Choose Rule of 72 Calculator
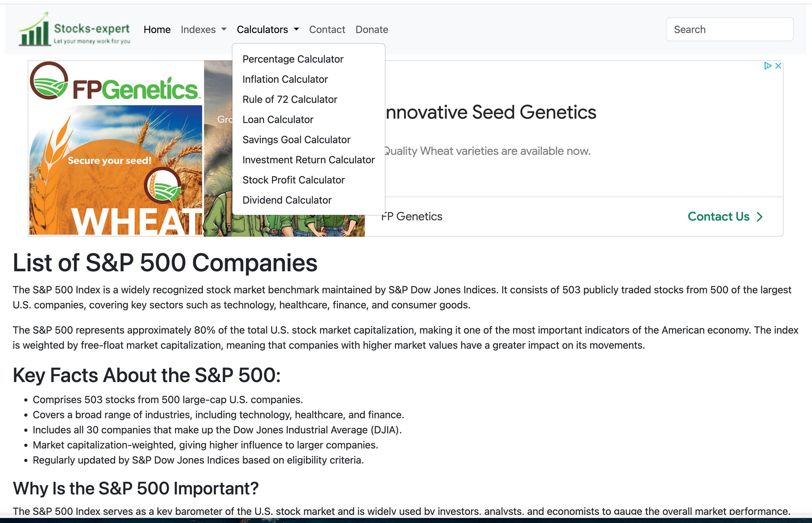The width and height of the screenshot is (812, 523). coord(290,99)
